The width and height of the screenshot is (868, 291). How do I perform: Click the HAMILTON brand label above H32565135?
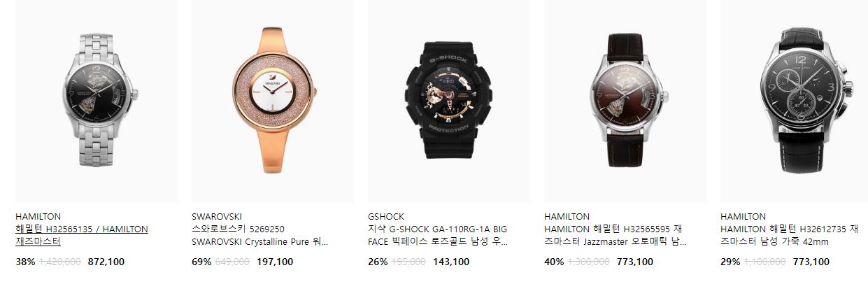tap(38, 217)
